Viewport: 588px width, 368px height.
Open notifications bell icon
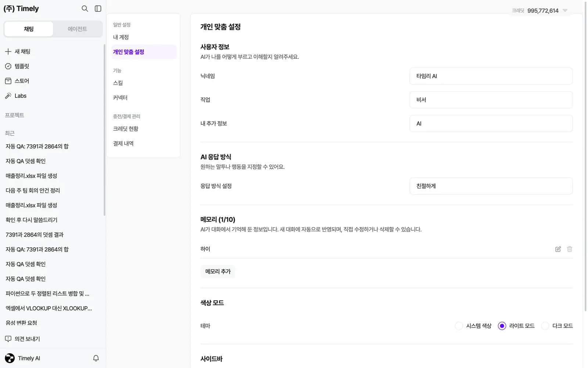click(x=96, y=358)
